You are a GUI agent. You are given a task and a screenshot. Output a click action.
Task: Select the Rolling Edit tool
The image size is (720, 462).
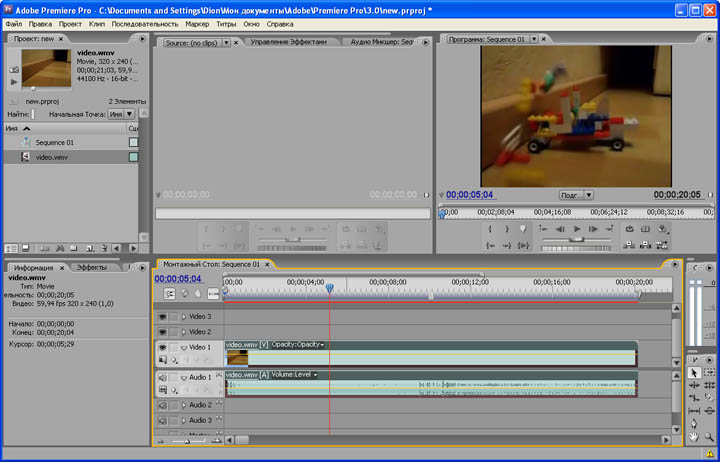(x=709, y=385)
